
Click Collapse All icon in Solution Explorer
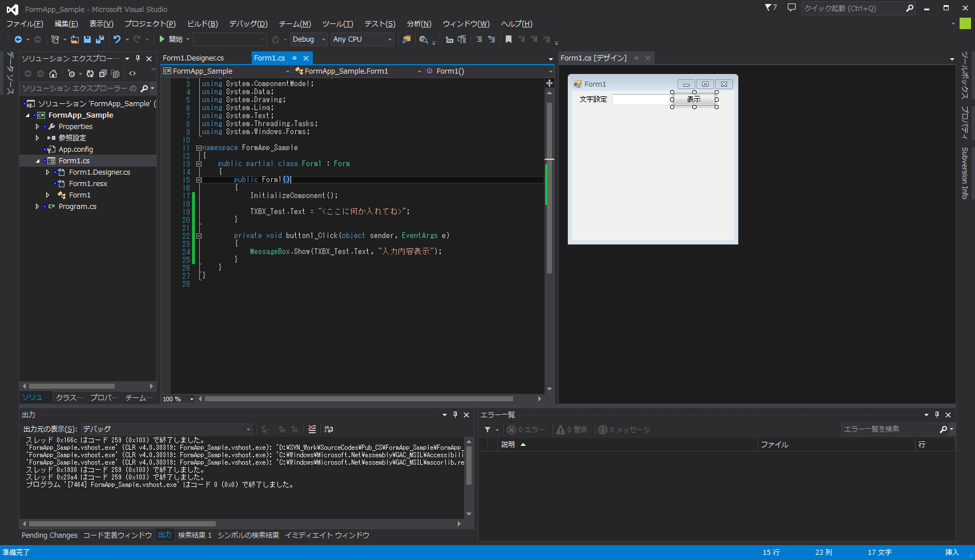coord(103,74)
